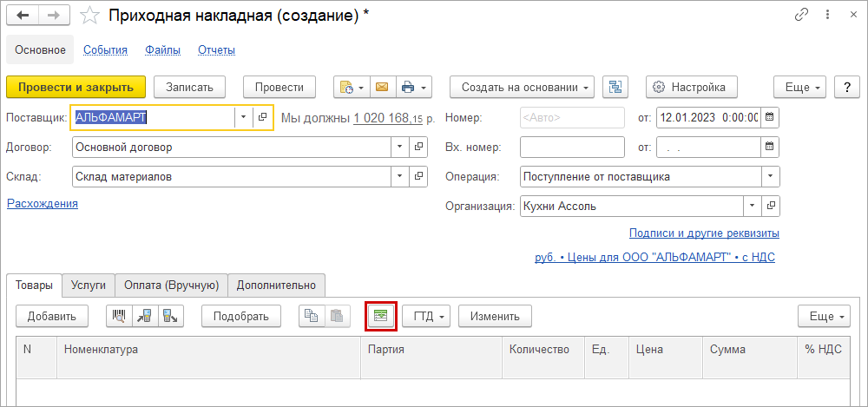This screenshot has height=407, width=868.
Task: Click the barcode search icon
Action: (118, 317)
